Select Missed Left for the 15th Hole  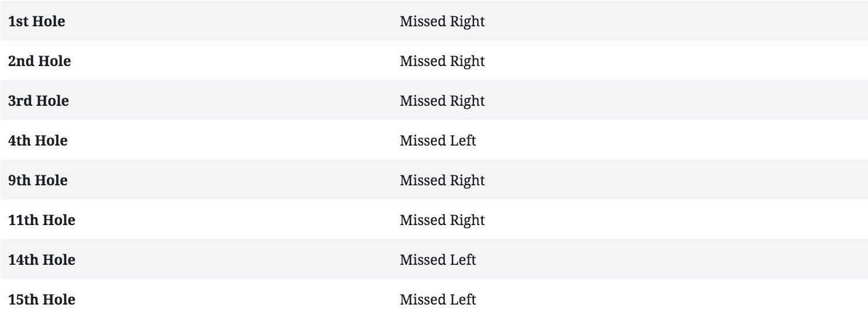(438, 300)
